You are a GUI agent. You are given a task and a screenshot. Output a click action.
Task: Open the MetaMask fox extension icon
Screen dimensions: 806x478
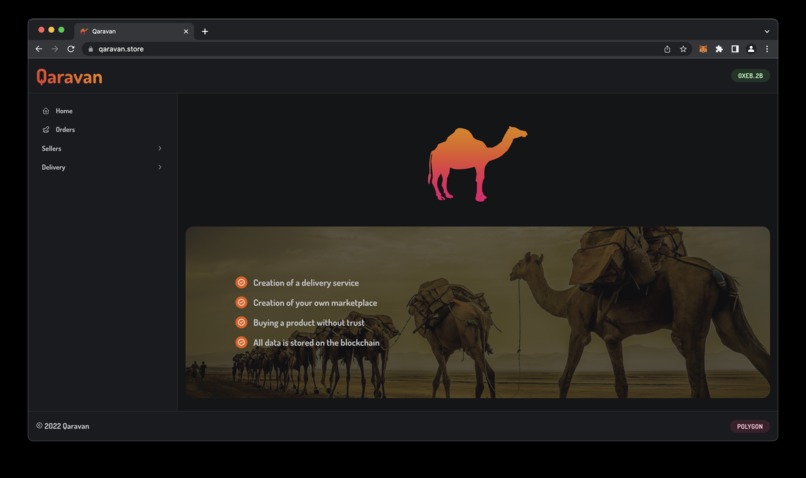click(703, 49)
